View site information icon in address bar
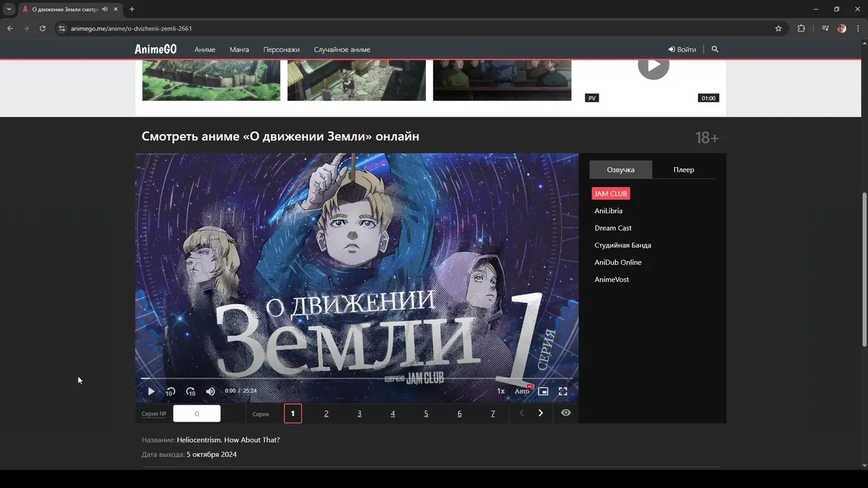868x488 pixels. click(x=62, y=28)
